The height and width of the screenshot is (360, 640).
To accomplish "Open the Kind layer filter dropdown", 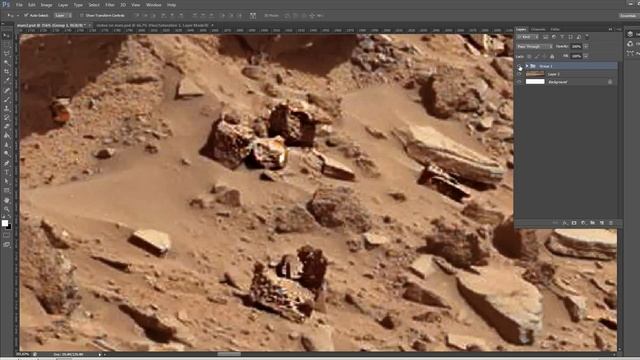I will 527,37.
